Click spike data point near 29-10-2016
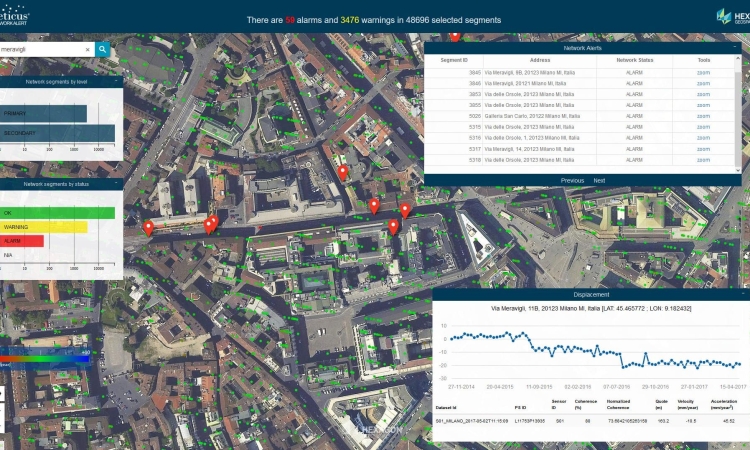Screen dimensions: 750x450 tap(646, 354)
